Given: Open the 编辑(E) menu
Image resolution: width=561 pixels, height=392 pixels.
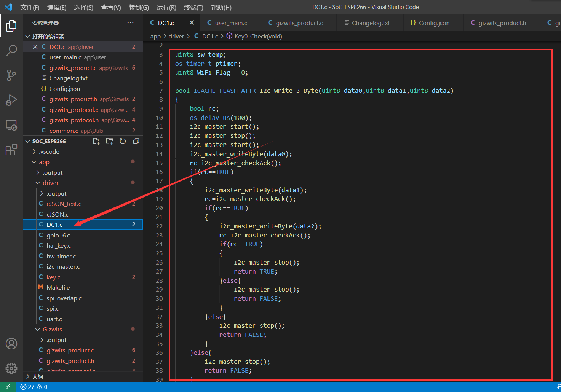Looking at the screenshot, I should pos(57,8).
